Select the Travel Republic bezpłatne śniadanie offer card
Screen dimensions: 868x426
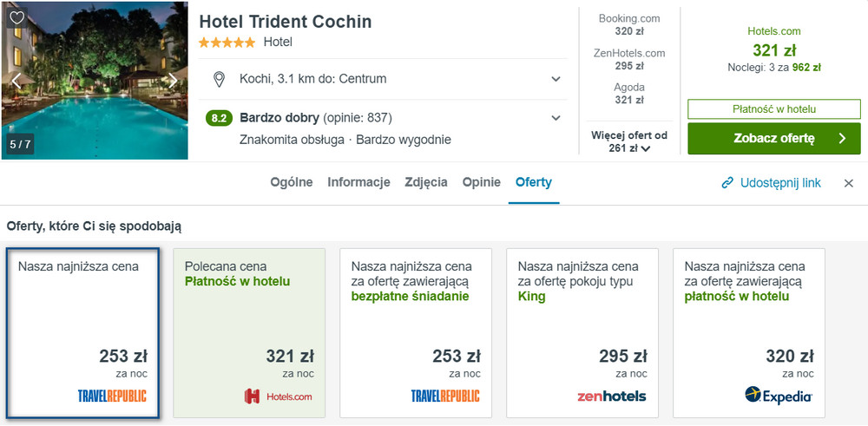pos(415,331)
